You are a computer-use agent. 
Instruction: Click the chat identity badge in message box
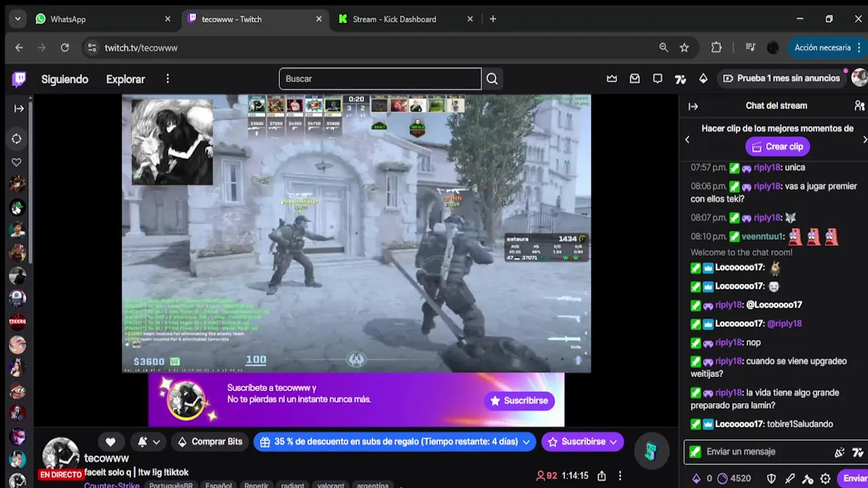[x=695, y=452]
